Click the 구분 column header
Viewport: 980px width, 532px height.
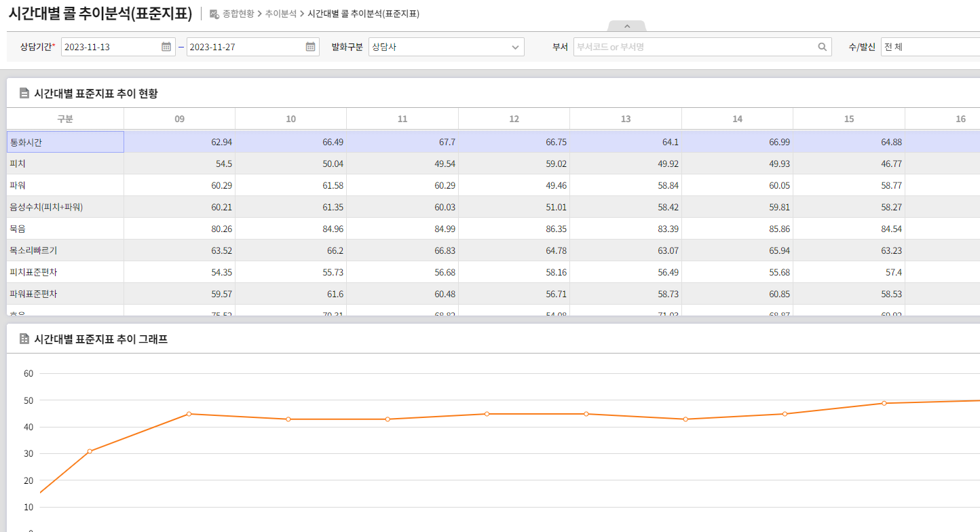pos(65,119)
